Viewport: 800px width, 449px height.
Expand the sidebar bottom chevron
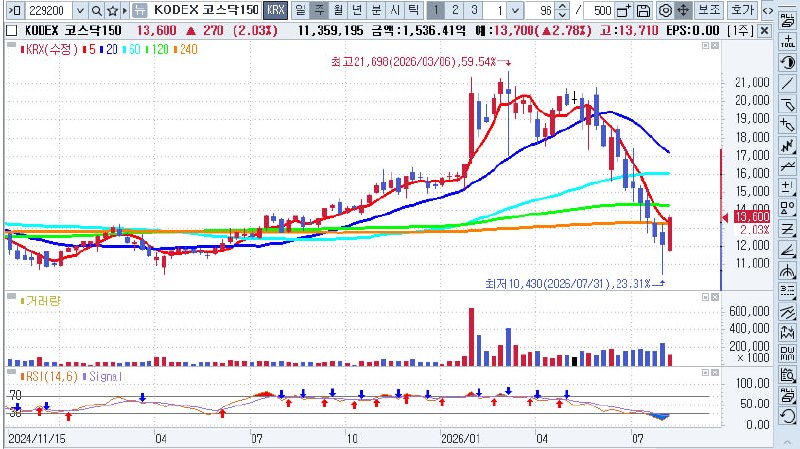[787, 441]
